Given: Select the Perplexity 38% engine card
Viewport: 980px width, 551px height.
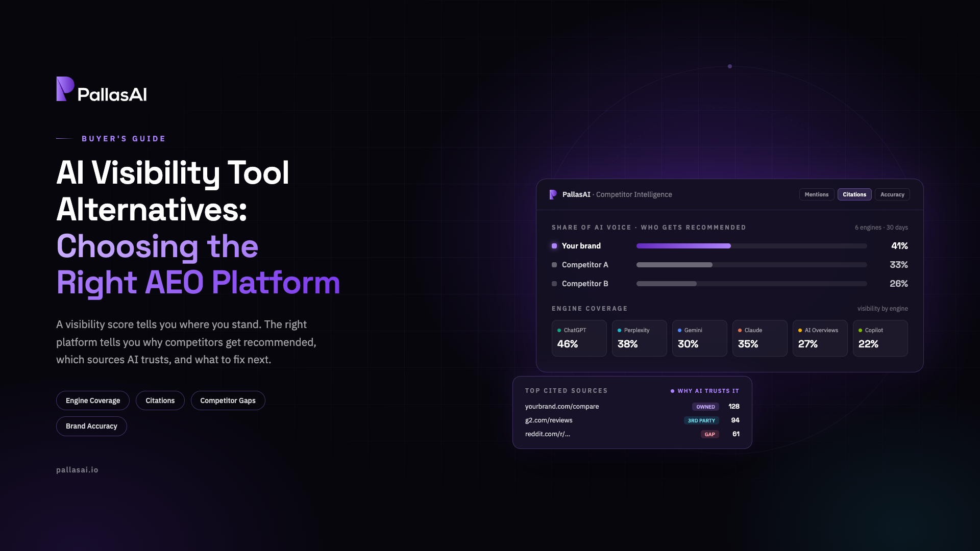Looking at the screenshot, I should pyautogui.click(x=640, y=338).
